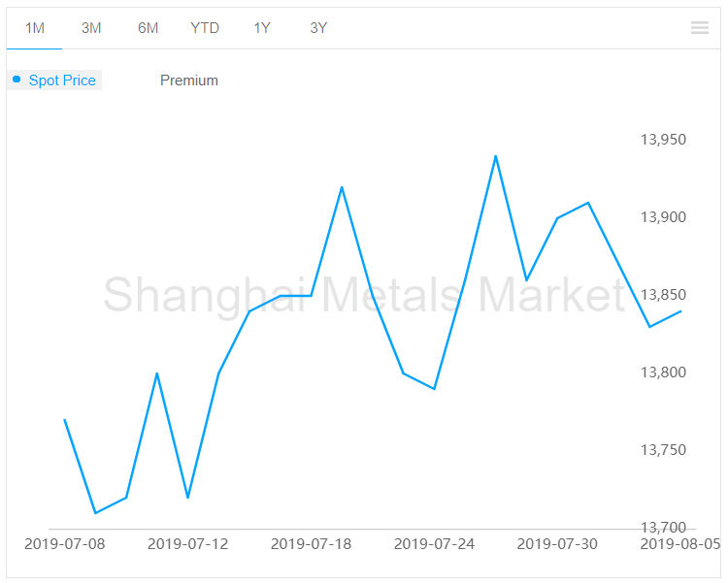Click the 13,700 y-axis label
This screenshot has height=583, width=728.
tap(663, 528)
